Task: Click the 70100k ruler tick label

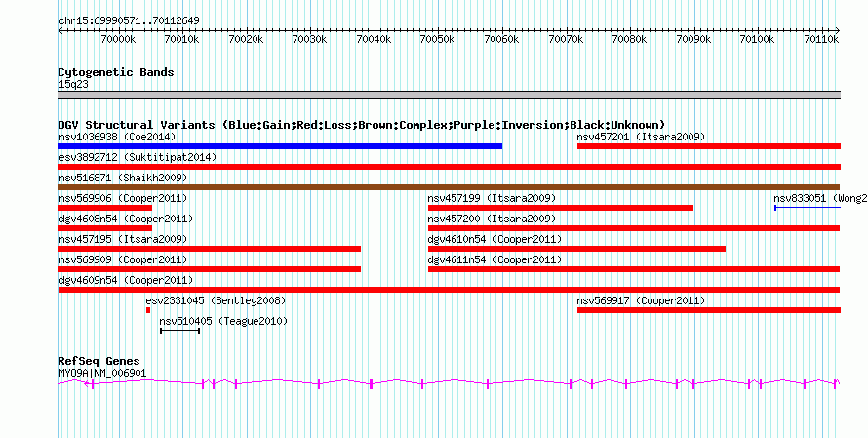Action: click(757, 40)
